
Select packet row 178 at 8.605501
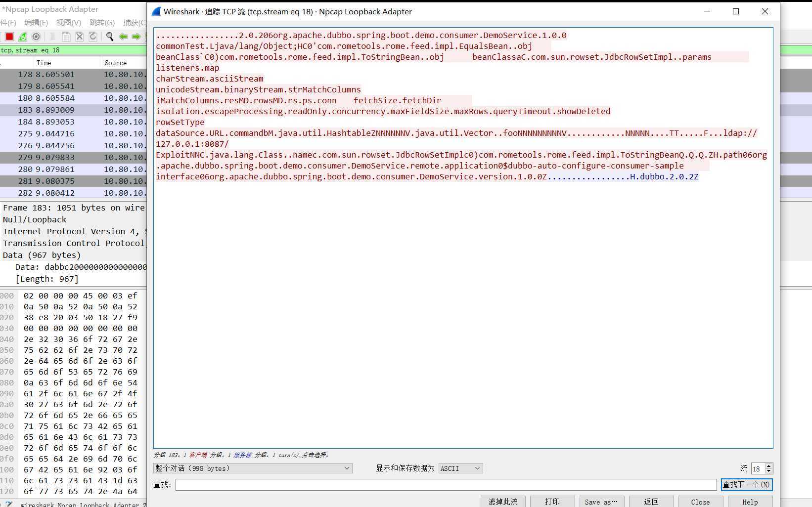(73, 74)
